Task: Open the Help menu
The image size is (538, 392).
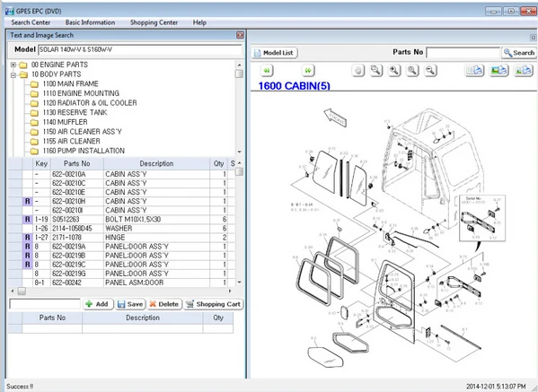Action: (x=199, y=22)
